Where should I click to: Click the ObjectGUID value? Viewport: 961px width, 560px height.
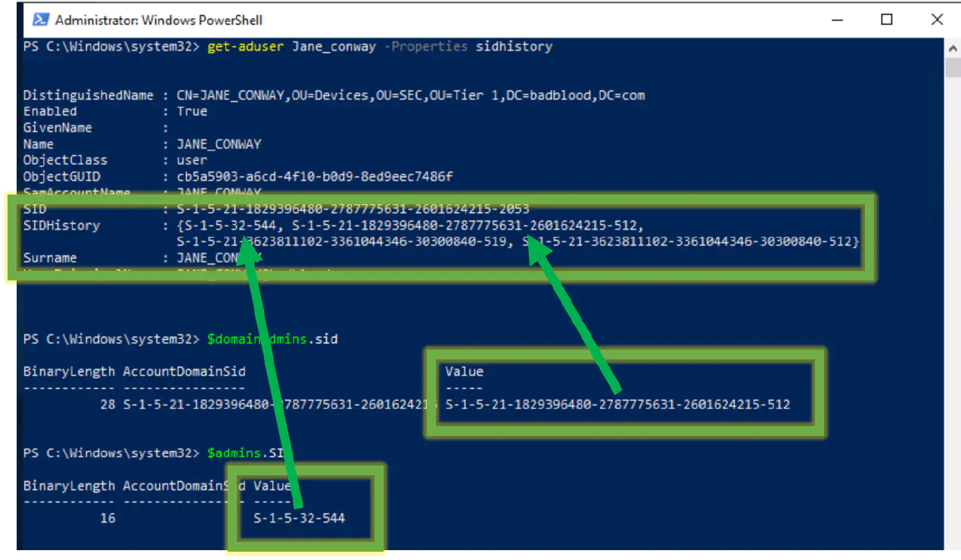click(x=315, y=176)
